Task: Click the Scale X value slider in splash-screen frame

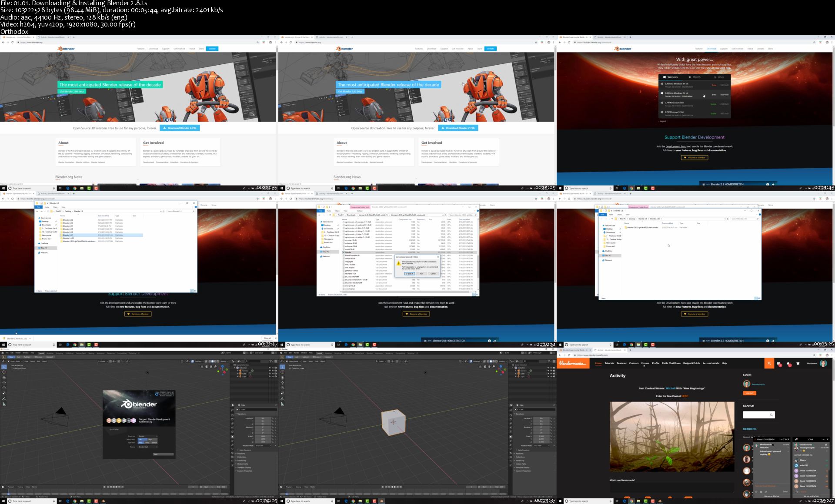Action: click(263, 436)
